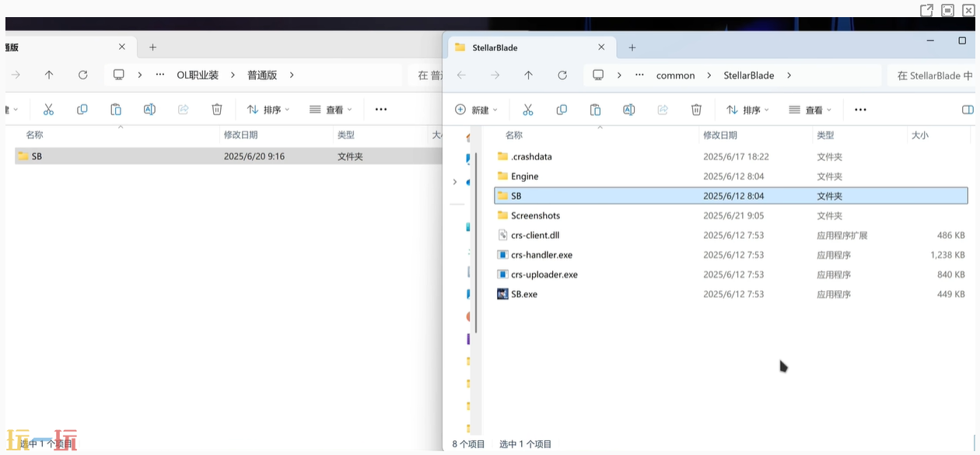Click Copy icon in 普通版 window toolbar
Viewport: 980px width, 455px height.
82,110
